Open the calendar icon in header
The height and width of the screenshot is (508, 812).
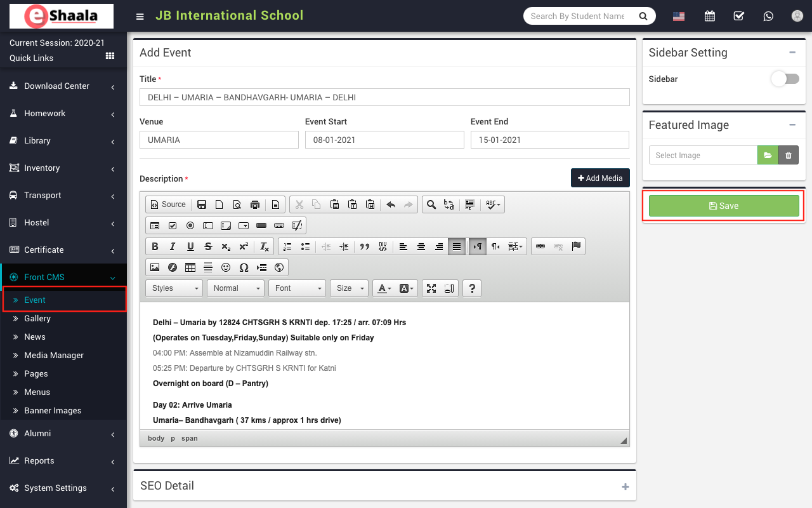point(709,16)
